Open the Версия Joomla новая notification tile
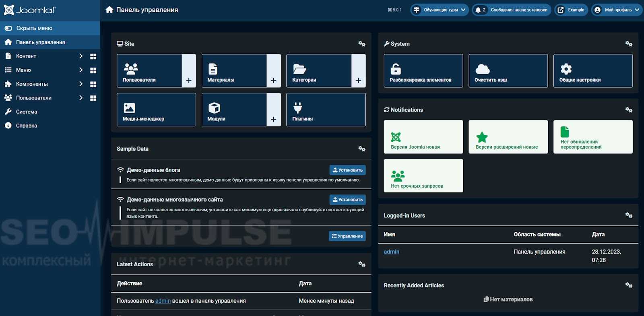 pyautogui.click(x=423, y=137)
